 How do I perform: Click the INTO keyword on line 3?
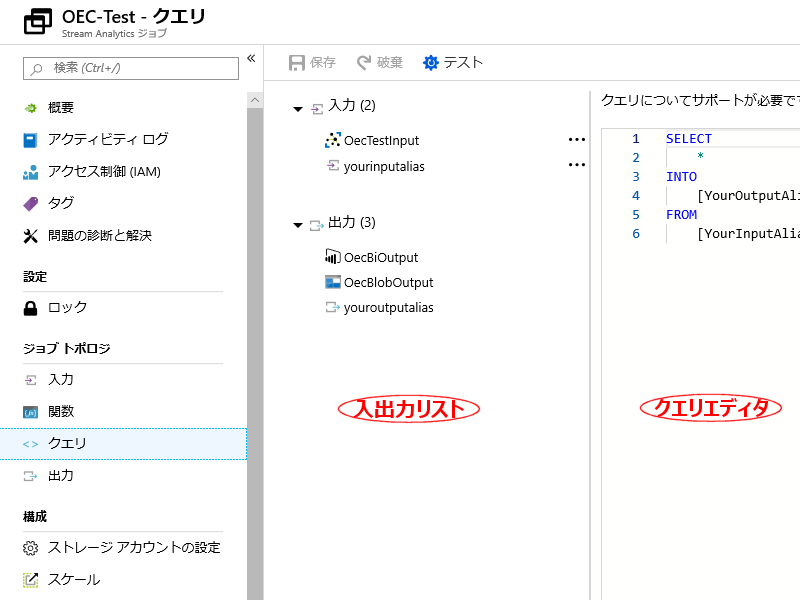tap(681, 177)
